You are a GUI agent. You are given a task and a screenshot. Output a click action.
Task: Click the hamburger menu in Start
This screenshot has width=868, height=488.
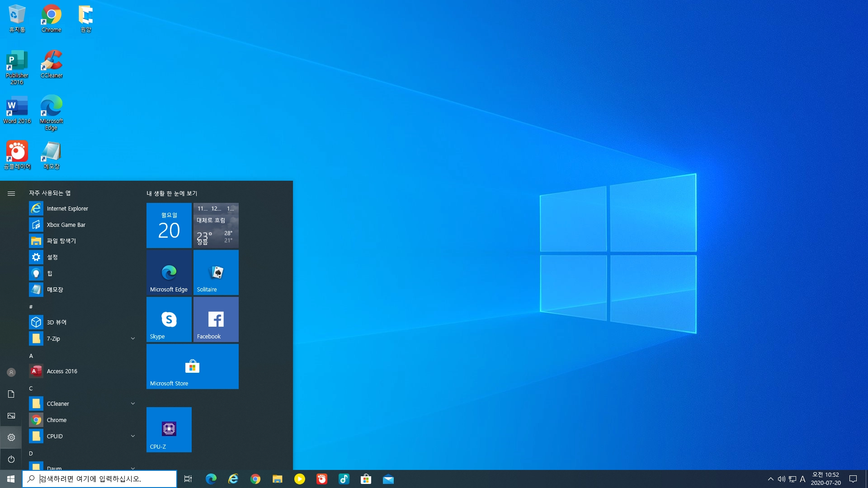coord(11,193)
